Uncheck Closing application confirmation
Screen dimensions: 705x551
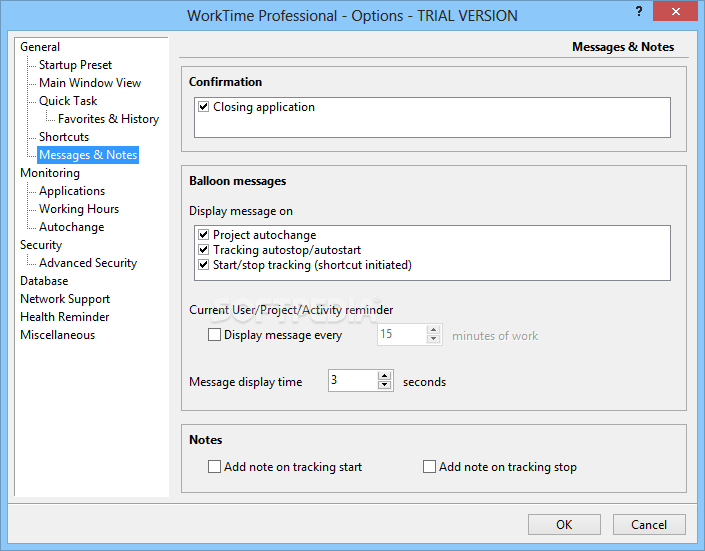(x=204, y=107)
